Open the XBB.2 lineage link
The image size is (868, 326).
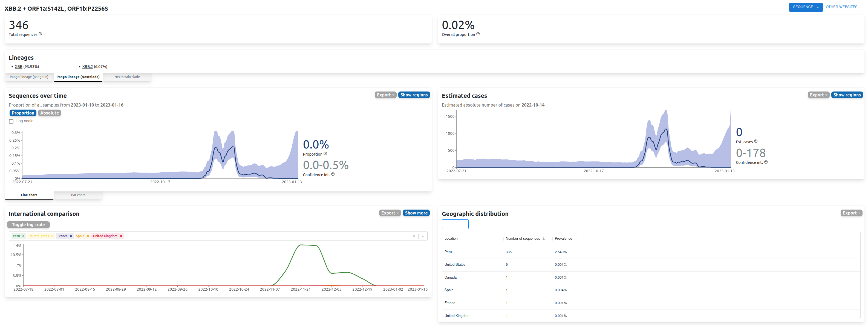coord(87,66)
